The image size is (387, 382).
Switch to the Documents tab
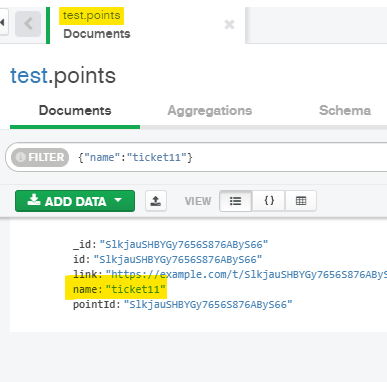pyautogui.click(x=75, y=111)
